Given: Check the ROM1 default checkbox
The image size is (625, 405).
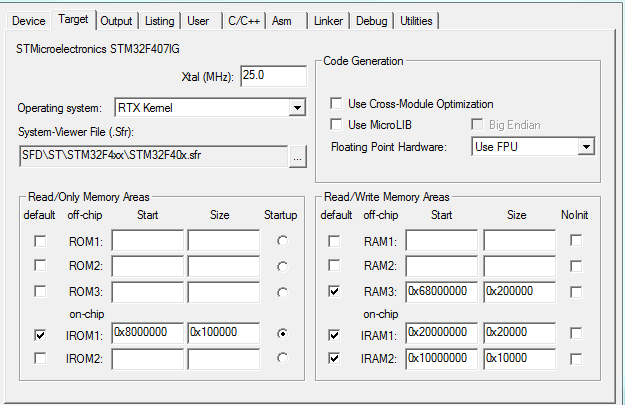Looking at the screenshot, I should pos(40,242).
